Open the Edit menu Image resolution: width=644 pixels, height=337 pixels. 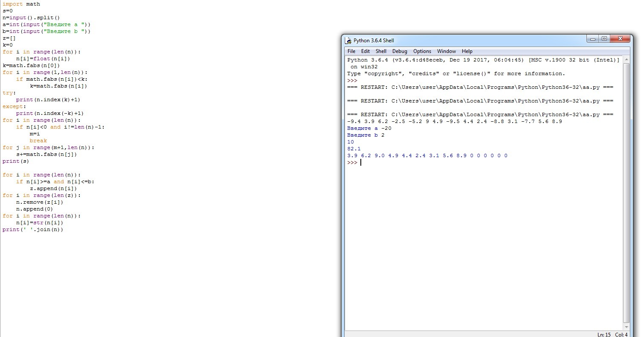click(x=366, y=51)
